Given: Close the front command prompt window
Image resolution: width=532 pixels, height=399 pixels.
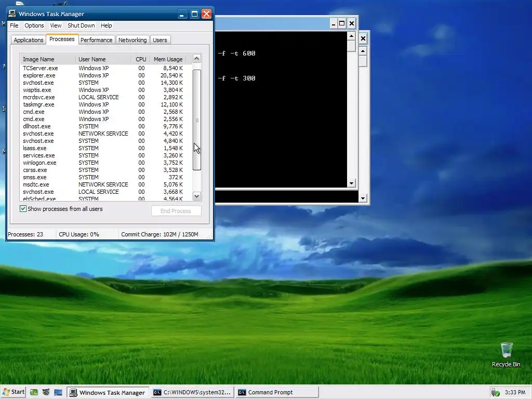Looking at the screenshot, I should [x=352, y=23].
